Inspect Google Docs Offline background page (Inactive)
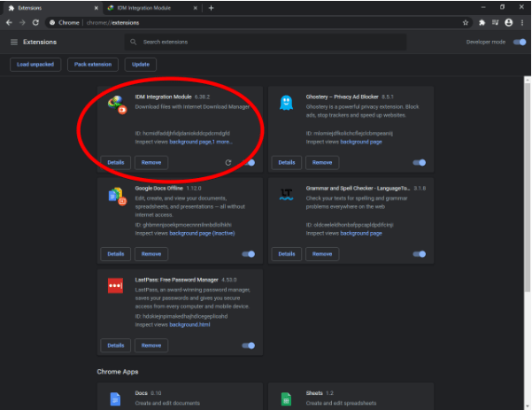The height and width of the screenshot is (410, 532). point(202,233)
